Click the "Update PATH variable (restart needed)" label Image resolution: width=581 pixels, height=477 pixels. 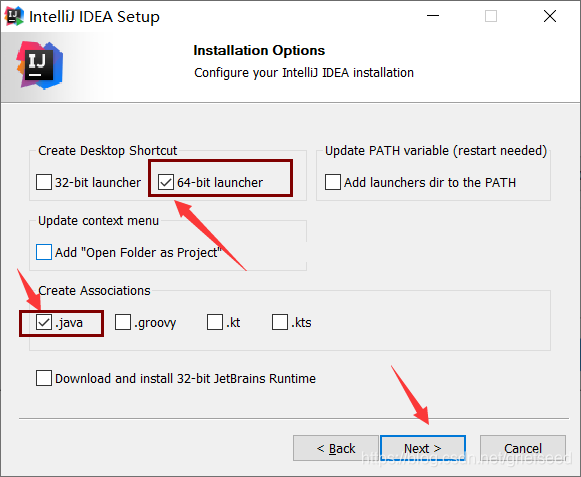click(x=436, y=150)
